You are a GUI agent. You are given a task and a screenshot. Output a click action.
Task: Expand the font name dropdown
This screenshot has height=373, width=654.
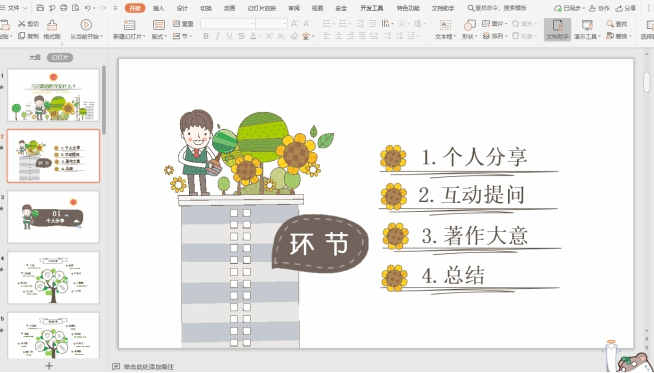(252, 24)
